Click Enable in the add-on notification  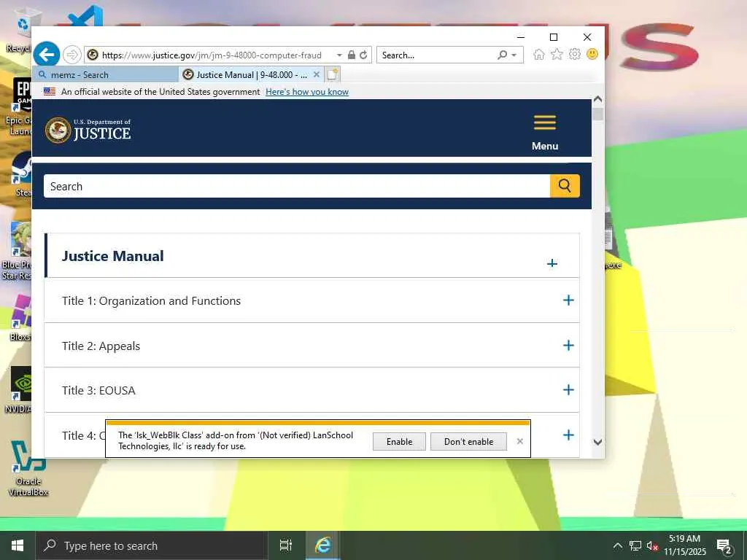coord(399,441)
